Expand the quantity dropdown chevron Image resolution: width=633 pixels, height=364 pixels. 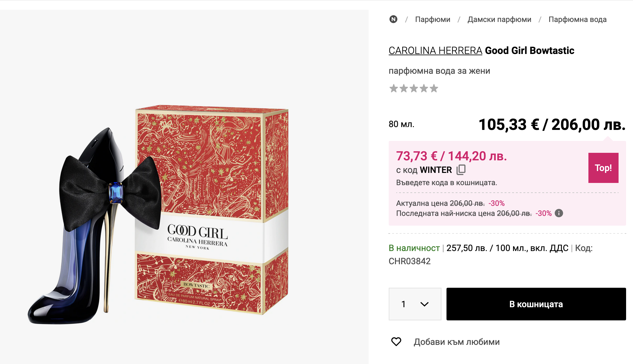coord(425,304)
